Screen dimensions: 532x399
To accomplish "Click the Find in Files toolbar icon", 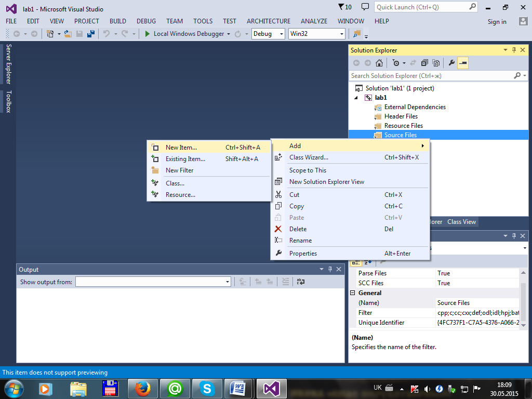I will (x=357, y=34).
